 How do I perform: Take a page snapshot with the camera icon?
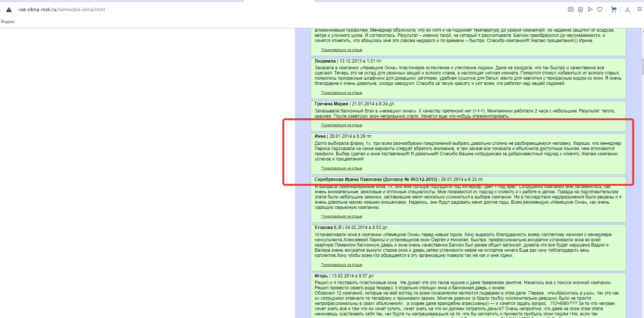pos(571,9)
